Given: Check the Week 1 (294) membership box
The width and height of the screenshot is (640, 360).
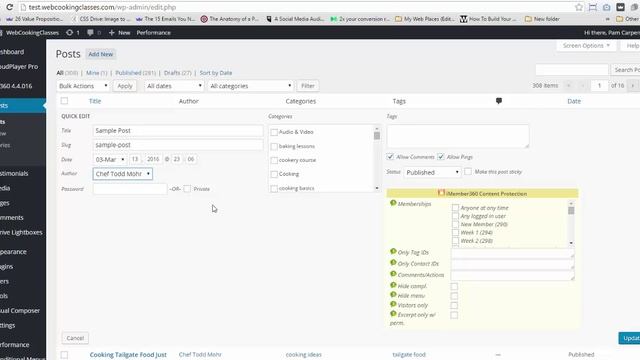Looking at the screenshot, I should [x=455, y=232].
